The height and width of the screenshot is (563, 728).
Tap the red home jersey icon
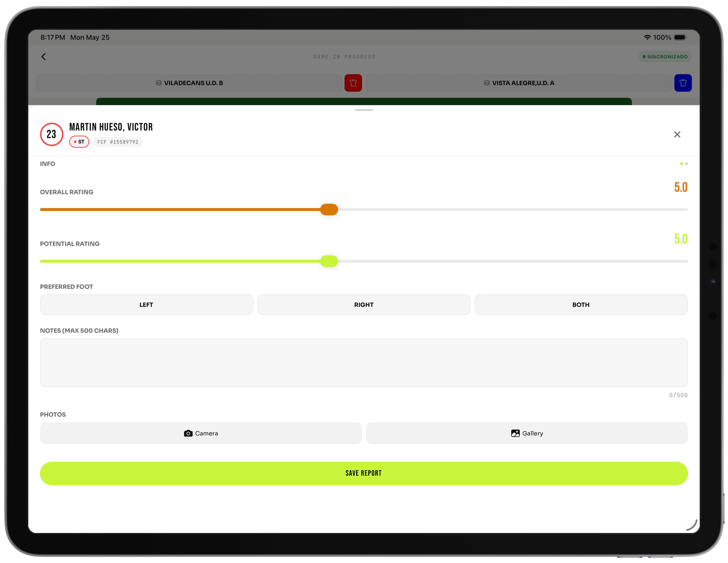(353, 83)
